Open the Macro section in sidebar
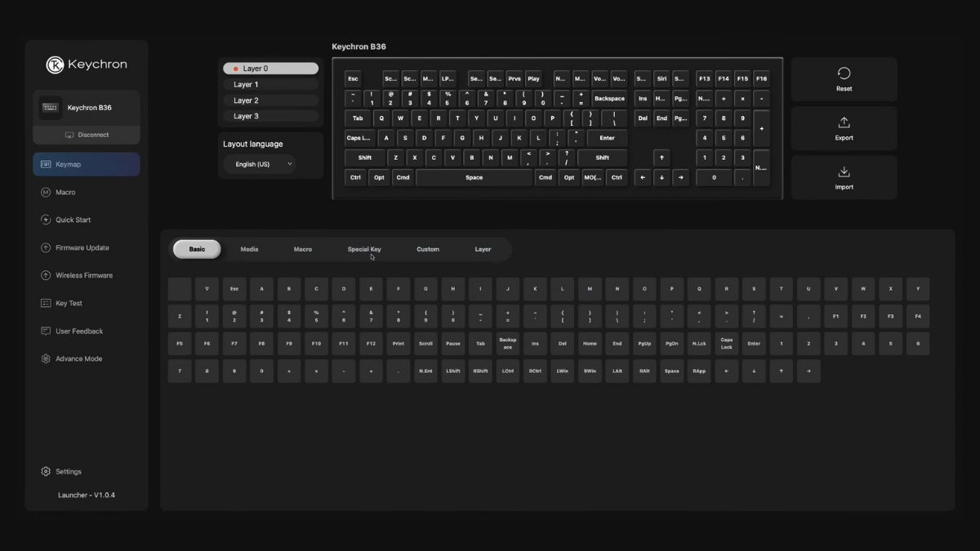The image size is (980, 551). coord(86,192)
